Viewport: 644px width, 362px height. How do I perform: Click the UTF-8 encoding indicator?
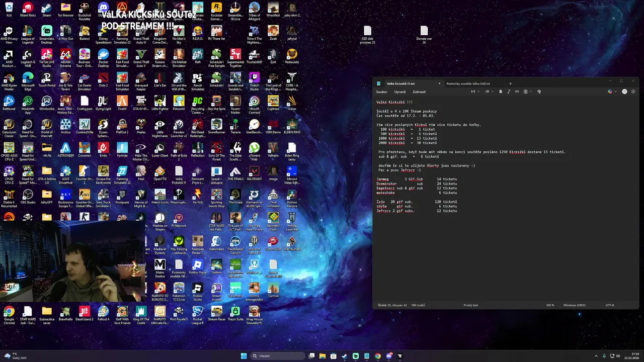point(610,305)
